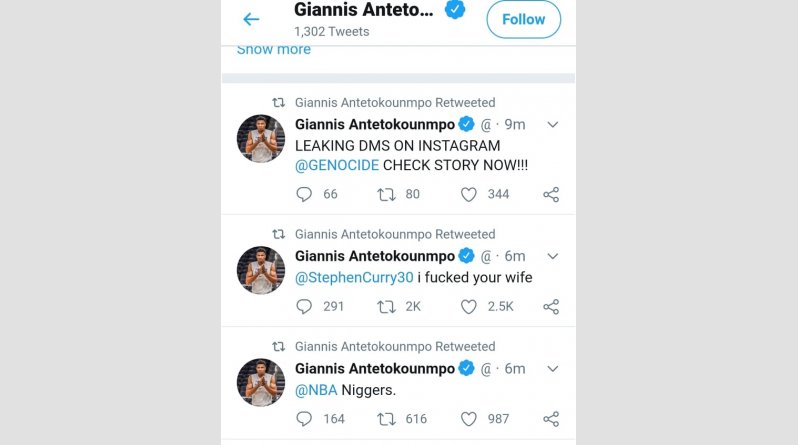Open replies on tweet with 291 replies
The width and height of the screenshot is (798, 445).
304,306
